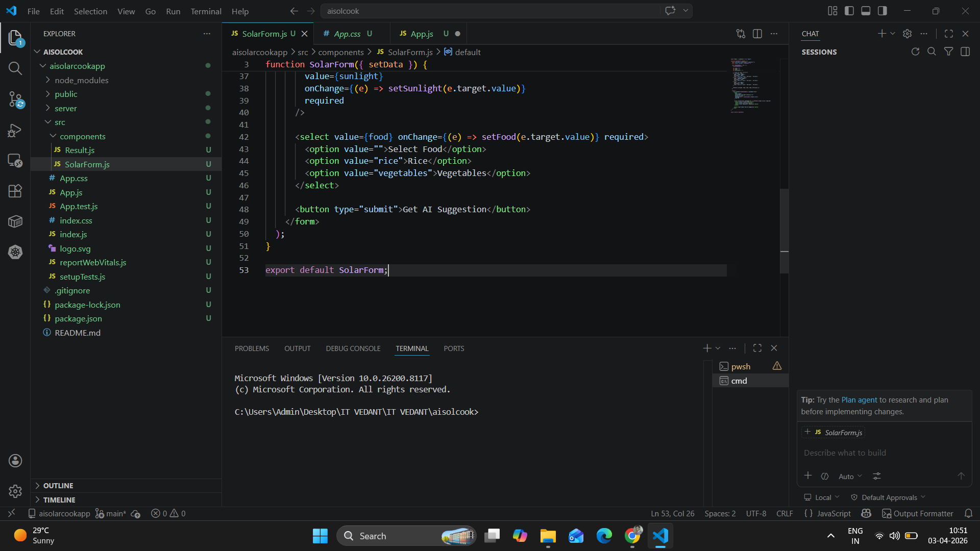Filter chat sessions with funnel icon
Image resolution: width=980 pixels, height=551 pixels.
coord(948,52)
